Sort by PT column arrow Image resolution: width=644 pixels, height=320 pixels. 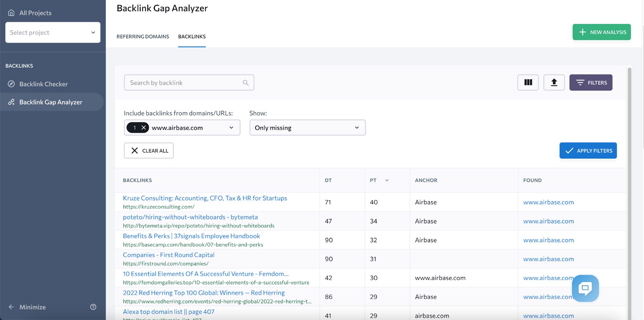(x=387, y=180)
